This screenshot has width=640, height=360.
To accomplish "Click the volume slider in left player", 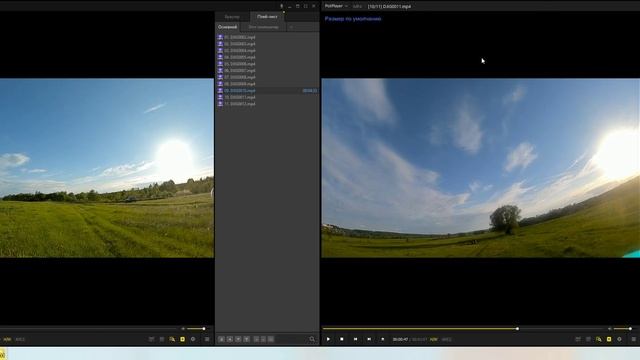I will point(196,329).
